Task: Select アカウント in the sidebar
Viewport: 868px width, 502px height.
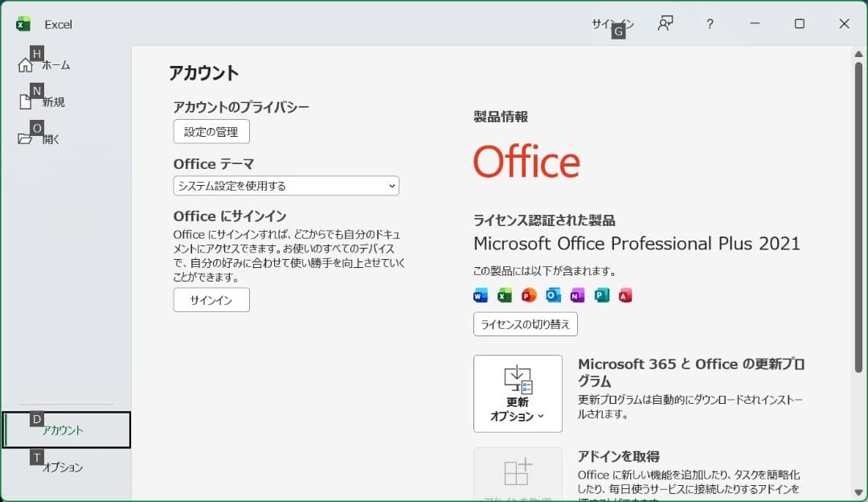Action: (x=67, y=430)
